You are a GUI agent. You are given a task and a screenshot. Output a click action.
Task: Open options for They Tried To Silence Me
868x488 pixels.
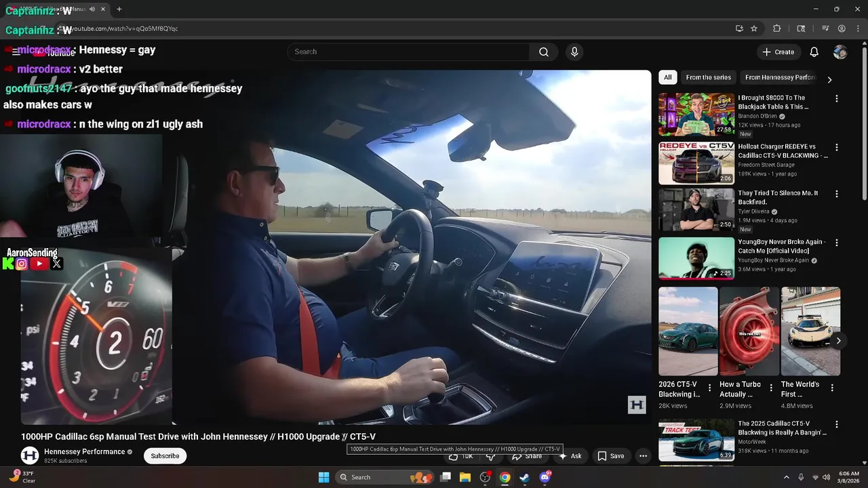pyautogui.click(x=836, y=194)
